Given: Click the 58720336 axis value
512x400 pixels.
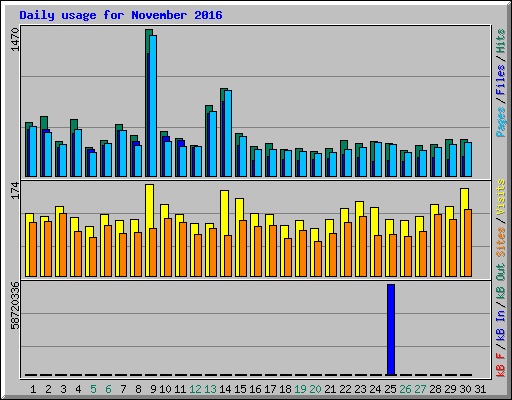Looking at the screenshot, I should click(15, 305).
